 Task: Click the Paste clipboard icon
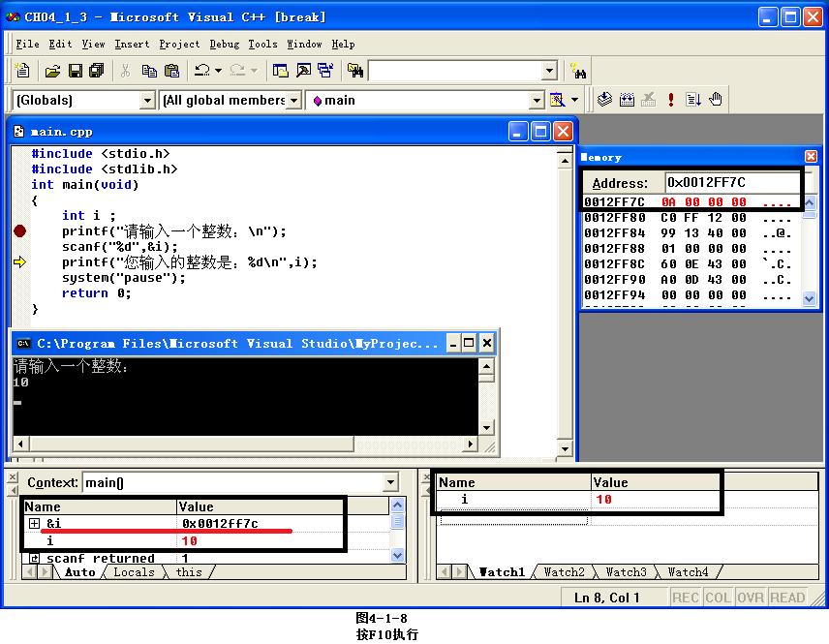(171, 71)
